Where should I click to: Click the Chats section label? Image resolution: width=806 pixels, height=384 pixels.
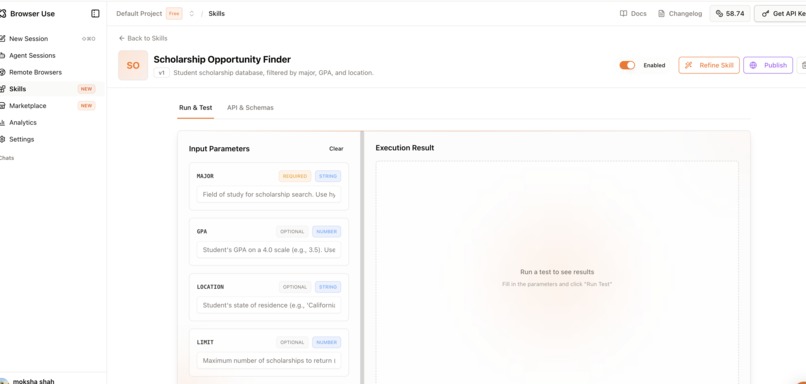click(x=7, y=158)
